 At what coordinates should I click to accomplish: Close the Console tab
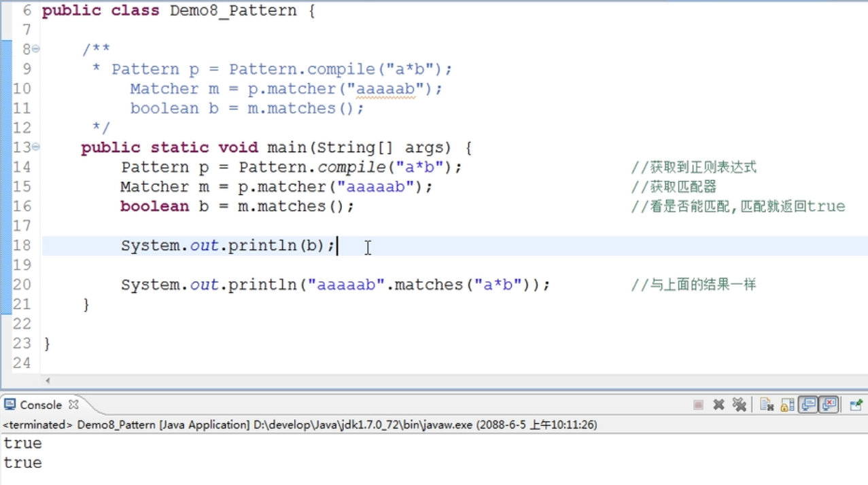pos(73,404)
